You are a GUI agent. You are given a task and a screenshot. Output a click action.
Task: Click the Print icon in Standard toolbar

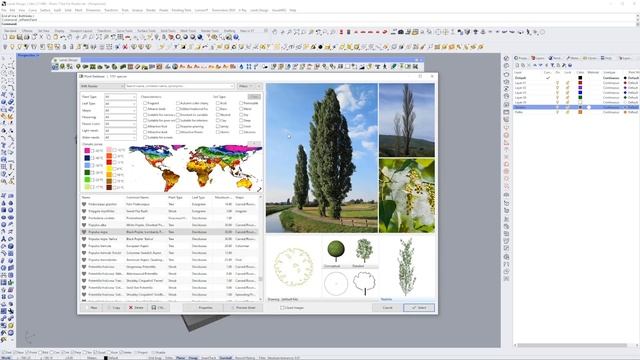(27, 37)
